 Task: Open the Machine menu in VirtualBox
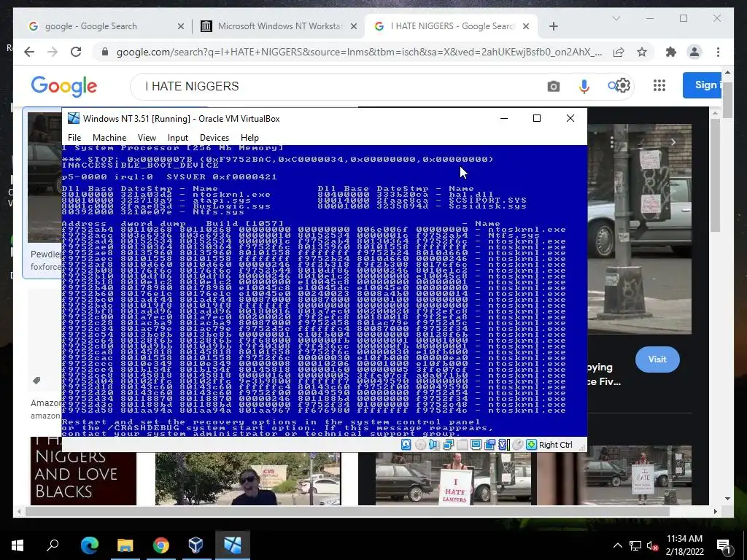click(x=109, y=138)
